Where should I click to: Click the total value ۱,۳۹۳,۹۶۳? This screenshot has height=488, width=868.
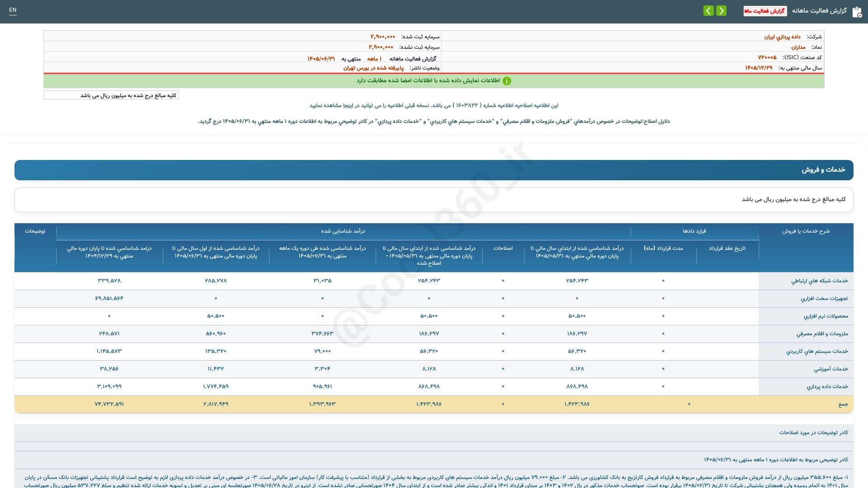pyautogui.click(x=322, y=404)
